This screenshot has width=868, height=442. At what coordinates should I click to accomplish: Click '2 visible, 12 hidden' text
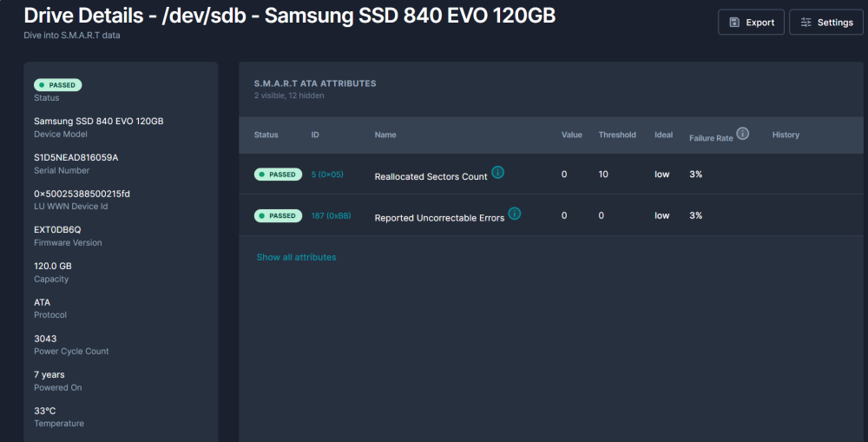tap(289, 96)
